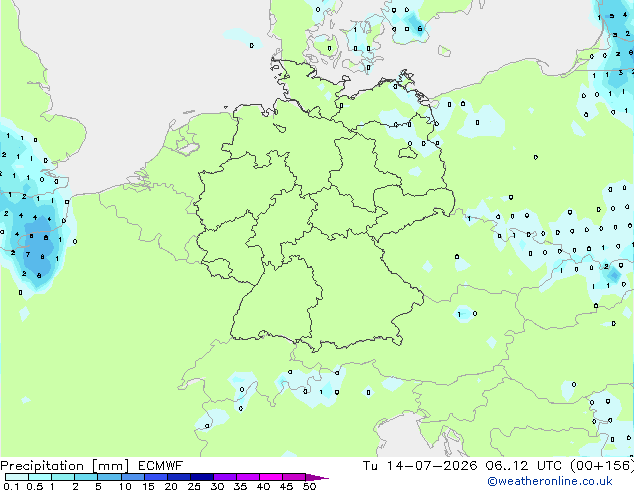Click the "Precipitation" title word
The image size is (634, 490).
pyautogui.click(x=42, y=466)
